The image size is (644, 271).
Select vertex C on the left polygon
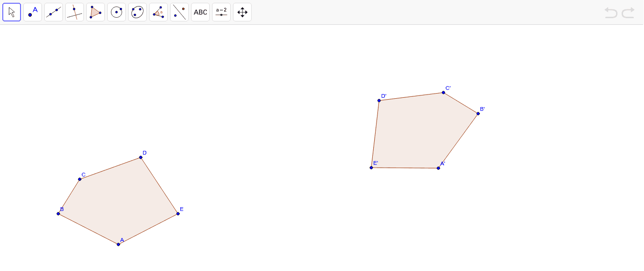(x=80, y=179)
